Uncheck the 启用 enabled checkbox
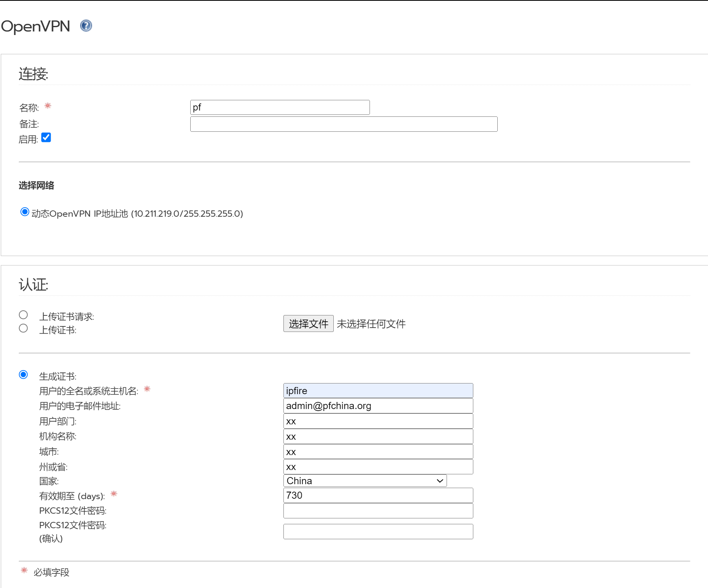 pyautogui.click(x=46, y=138)
